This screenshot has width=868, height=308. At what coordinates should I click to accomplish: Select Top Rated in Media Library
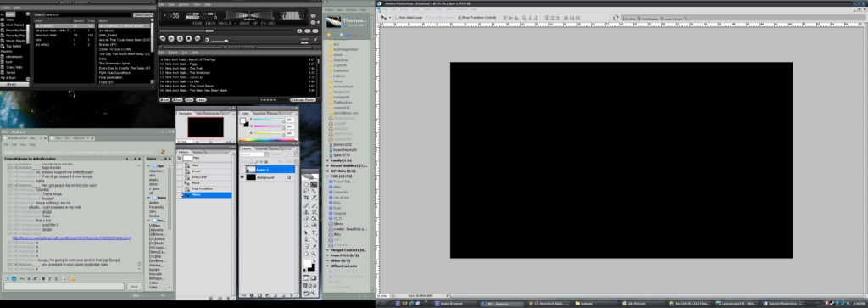pyautogui.click(x=14, y=46)
